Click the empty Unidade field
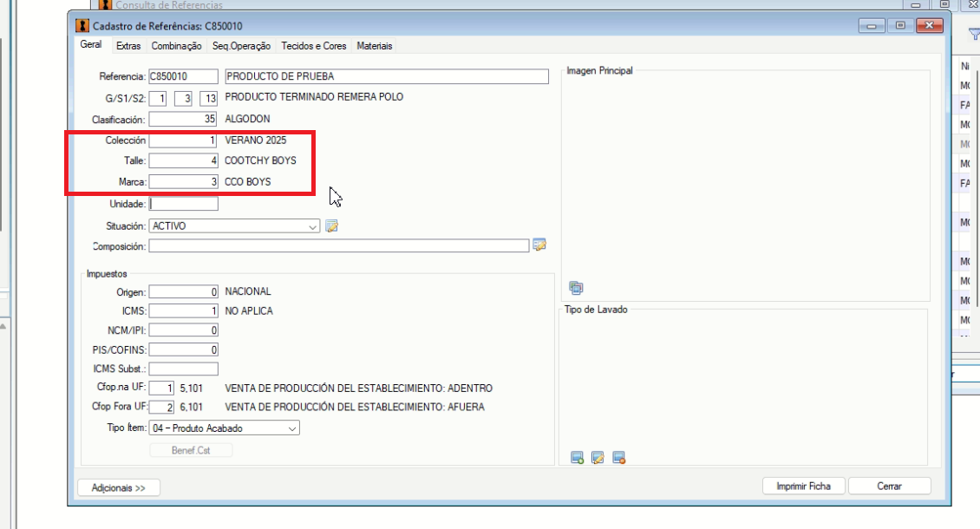This screenshot has width=980, height=529. click(183, 204)
